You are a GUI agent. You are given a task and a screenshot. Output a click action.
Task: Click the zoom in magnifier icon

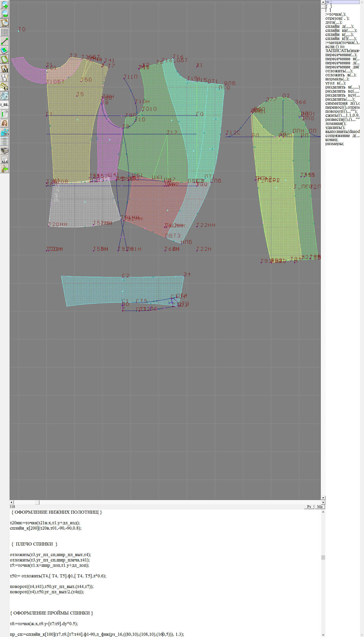(5, 5)
